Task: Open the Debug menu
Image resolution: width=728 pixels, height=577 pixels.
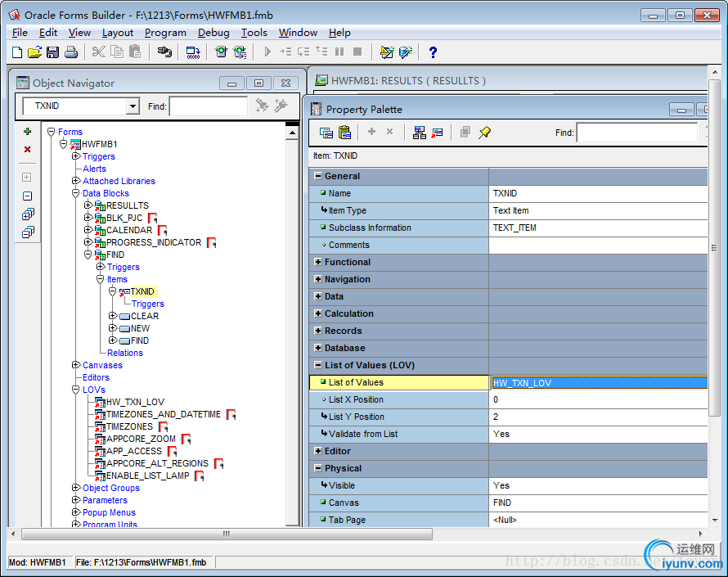Action: point(213,33)
